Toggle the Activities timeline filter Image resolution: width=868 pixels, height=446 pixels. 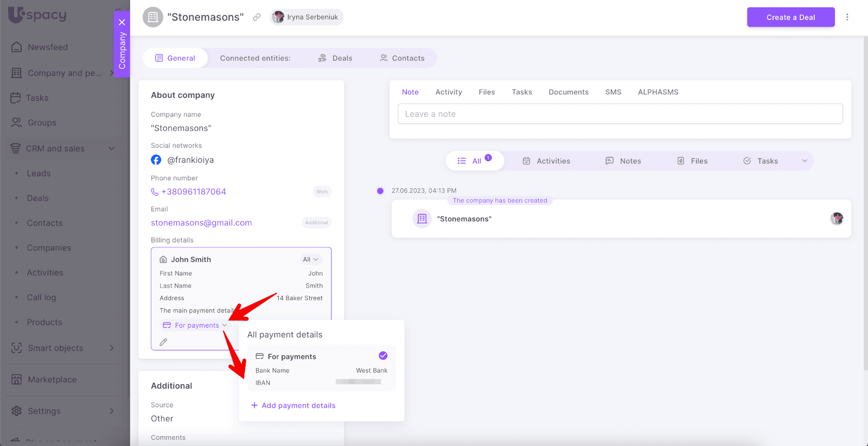546,161
